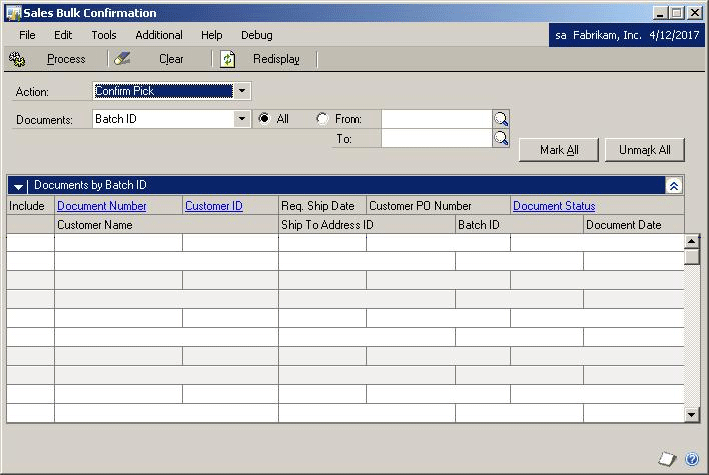This screenshot has width=709, height=475.
Task: Click the Include column header
Action: pos(27,206)
